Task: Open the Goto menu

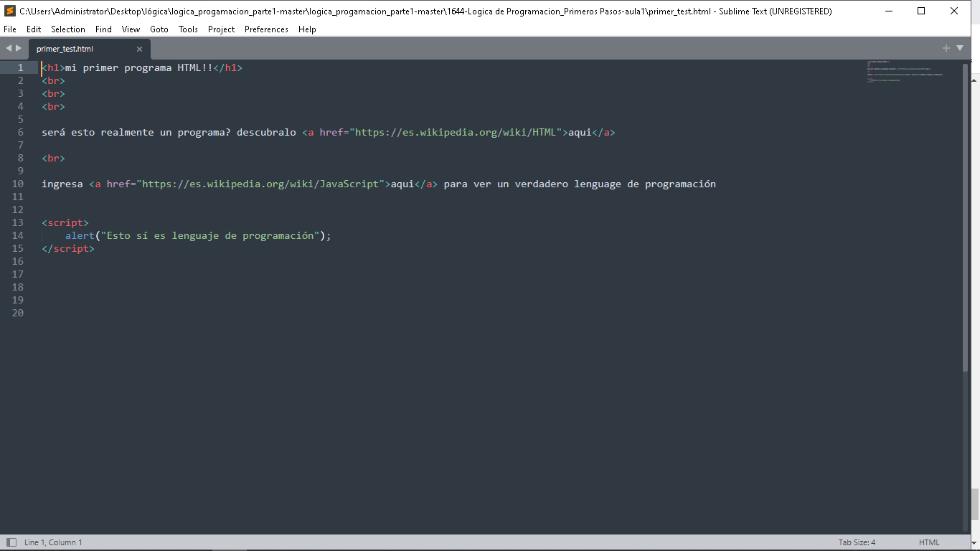Action: [x=159, y=29]
